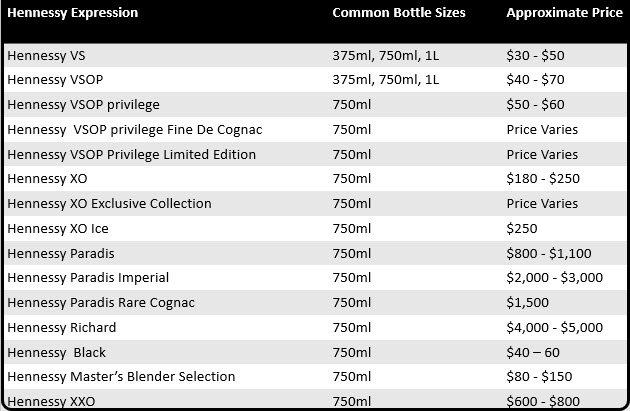
Task: Click the Hennessy Black cell
Action: [x=56, y=352]
